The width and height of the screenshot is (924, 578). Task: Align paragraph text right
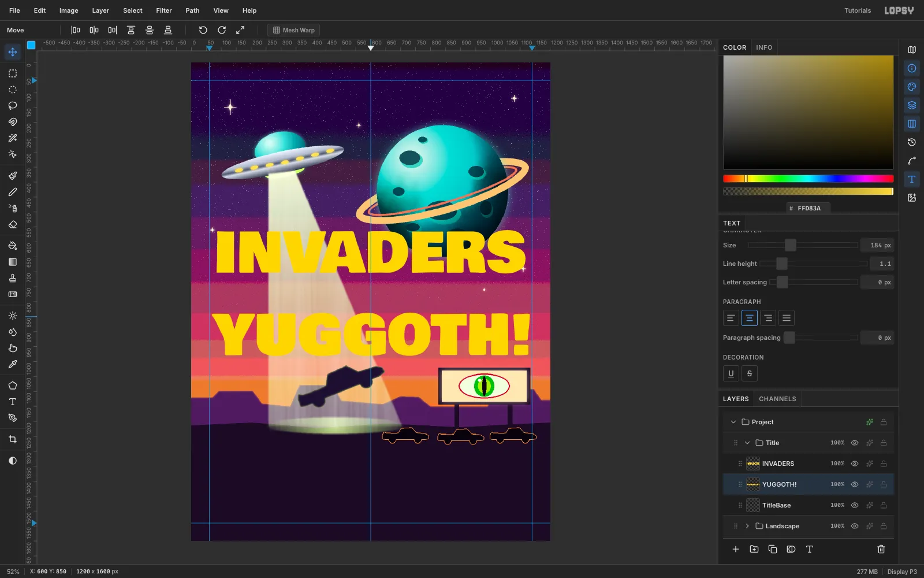click(x=768, y=318)
